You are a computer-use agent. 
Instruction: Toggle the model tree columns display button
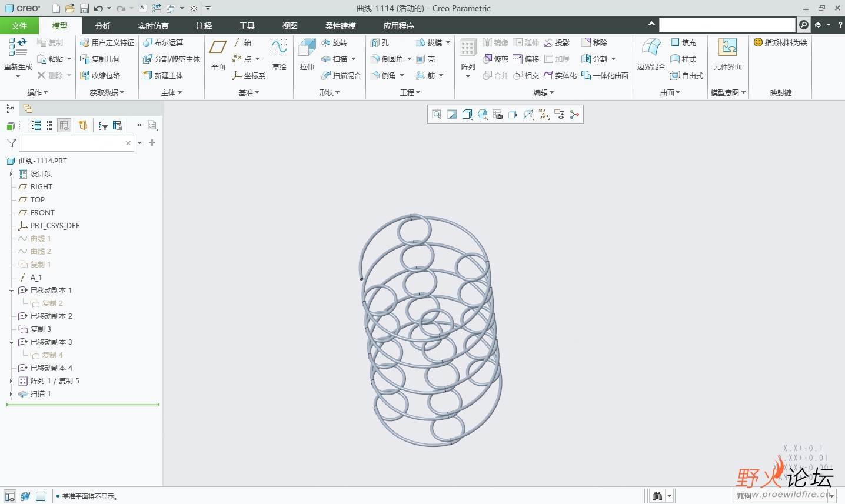point(64,125)
